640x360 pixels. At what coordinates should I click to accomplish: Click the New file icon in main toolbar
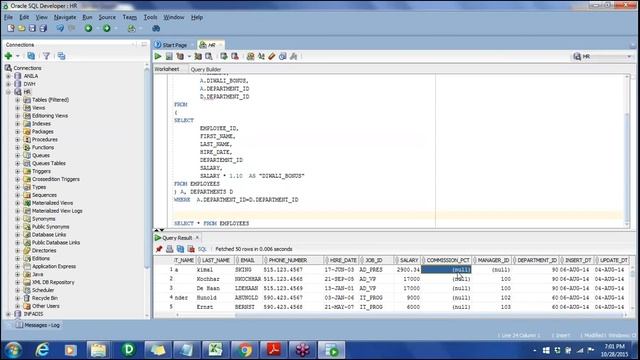[11, 28]
